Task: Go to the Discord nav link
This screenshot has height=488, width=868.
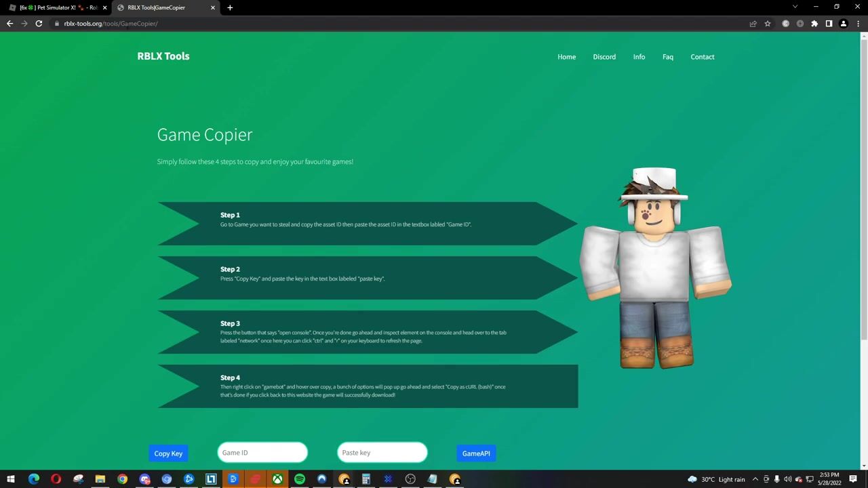Action: point(604,57)
